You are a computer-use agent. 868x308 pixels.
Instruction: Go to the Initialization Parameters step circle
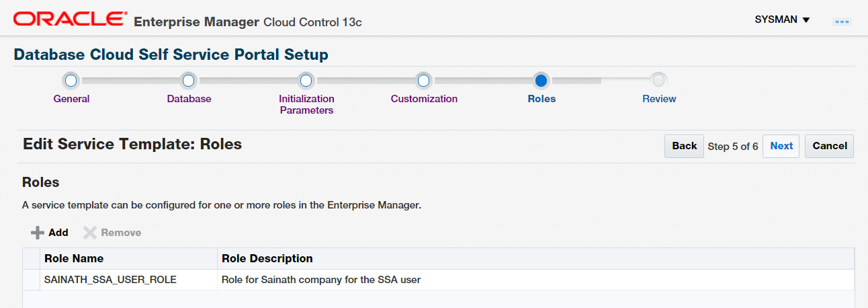pos(306,81)
